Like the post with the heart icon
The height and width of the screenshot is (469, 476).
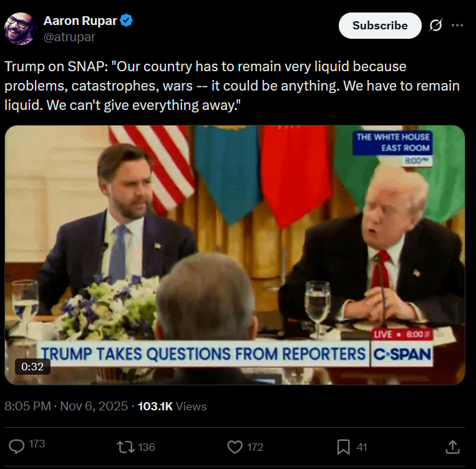pos(235,447)
